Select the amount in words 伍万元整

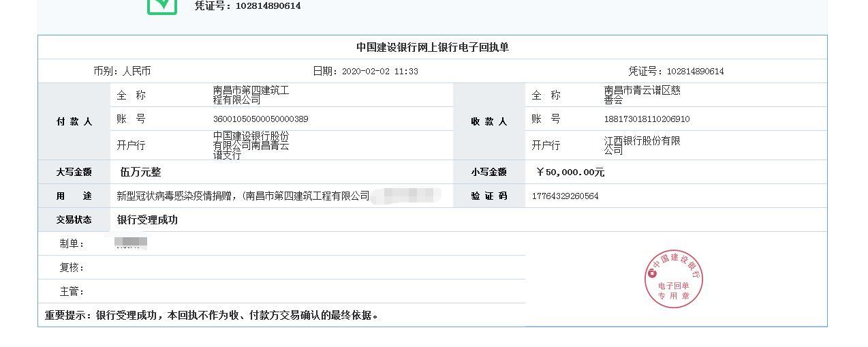tap(140, 172)
